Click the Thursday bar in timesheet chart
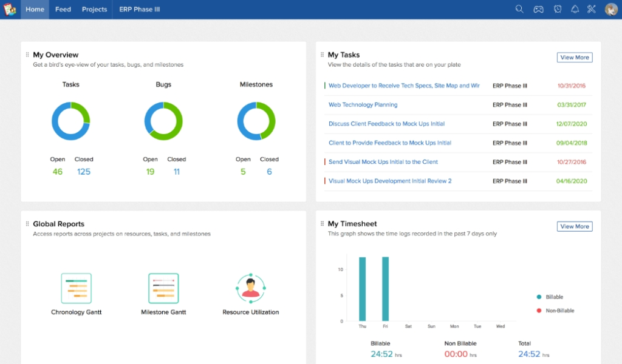 362,289
